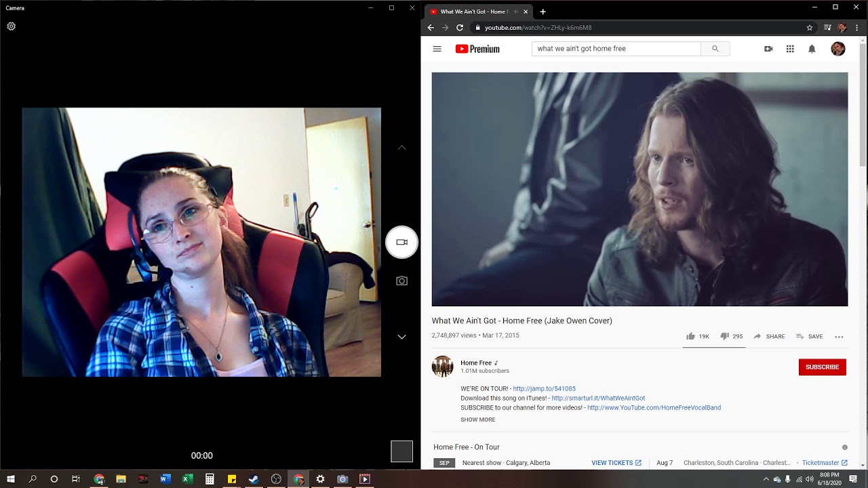Open YouTube account avatar menu

tap(838, 49)
